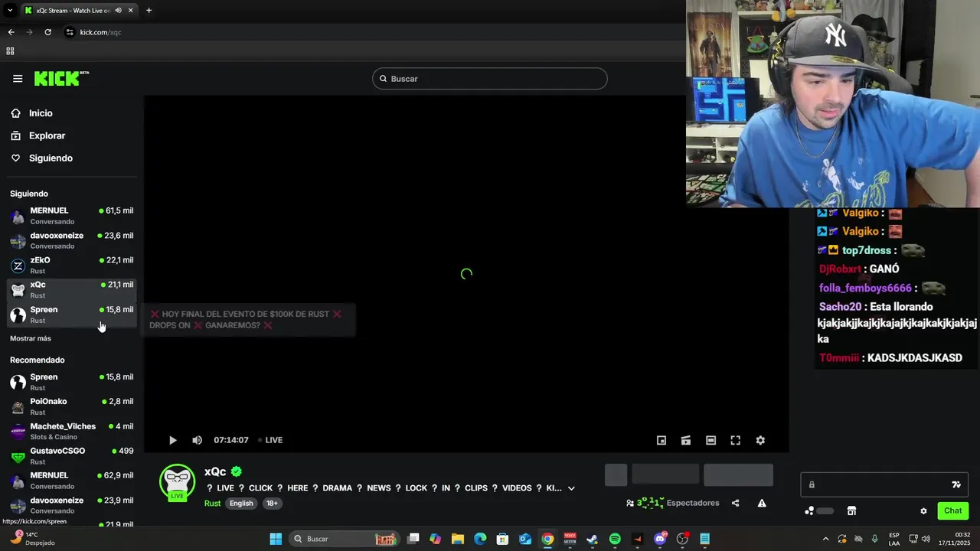980x551 pixels.
Task: Open the ESP LAA language switcher
Action: [894, 539]
